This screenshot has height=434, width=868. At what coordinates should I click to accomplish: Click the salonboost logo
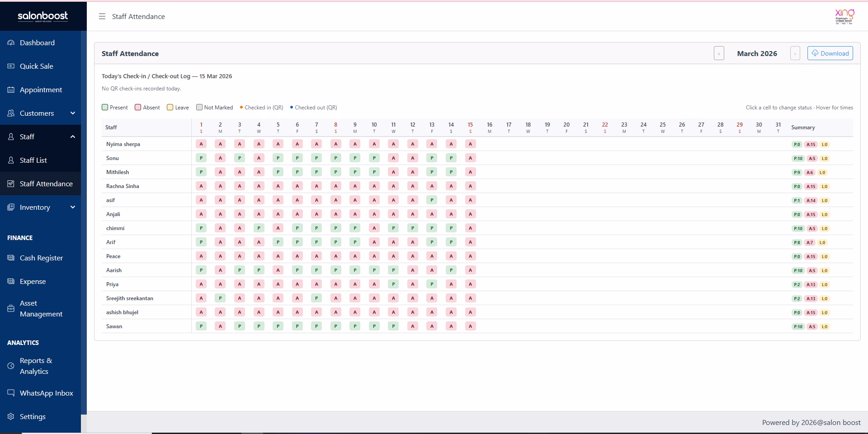click(x=43, y=16)
